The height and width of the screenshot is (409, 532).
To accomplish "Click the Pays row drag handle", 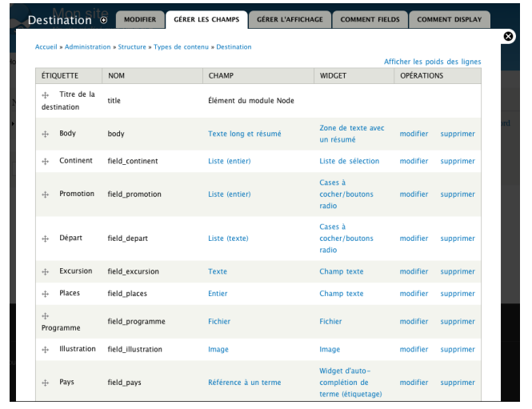I will coord(46,383).
